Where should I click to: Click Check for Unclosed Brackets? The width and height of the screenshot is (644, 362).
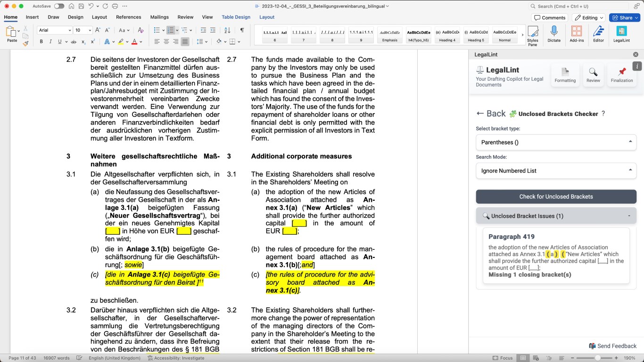[x=556, y=197]
